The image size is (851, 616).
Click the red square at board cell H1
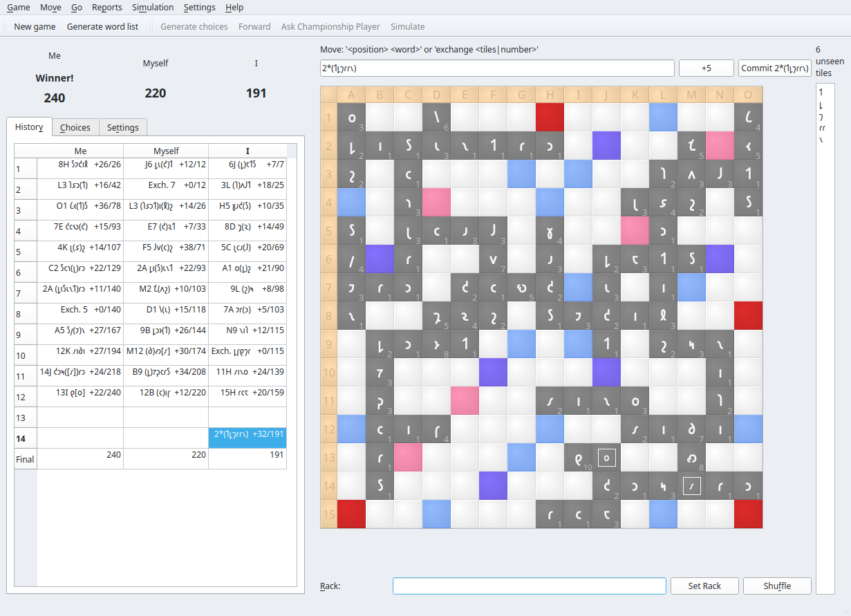tap(550, 118)
